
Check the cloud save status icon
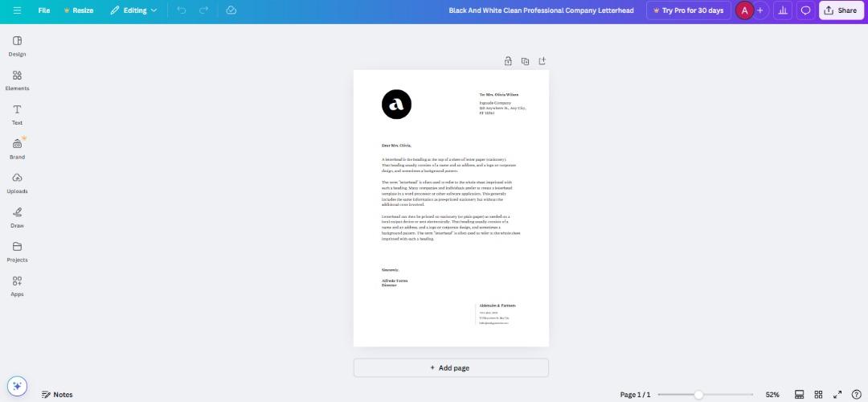[x=231, y=10]
